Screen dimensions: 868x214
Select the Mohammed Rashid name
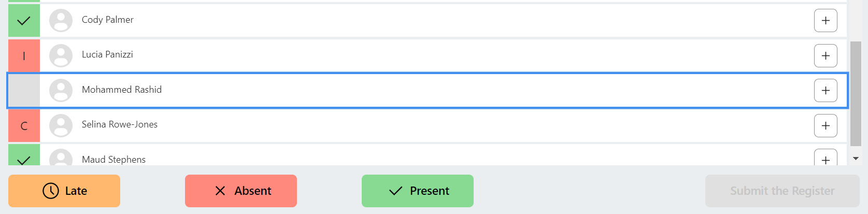pos(122,90)
